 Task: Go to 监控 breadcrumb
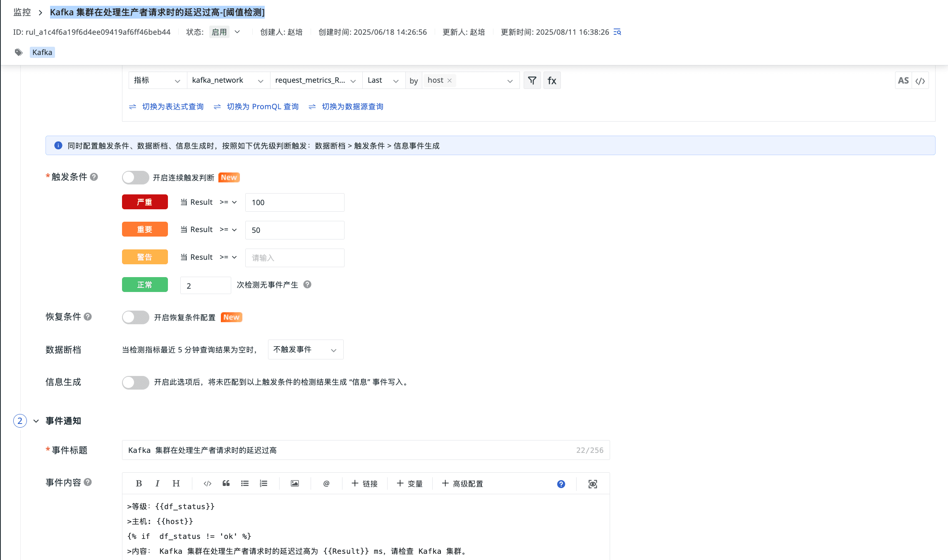coord(22,12)
